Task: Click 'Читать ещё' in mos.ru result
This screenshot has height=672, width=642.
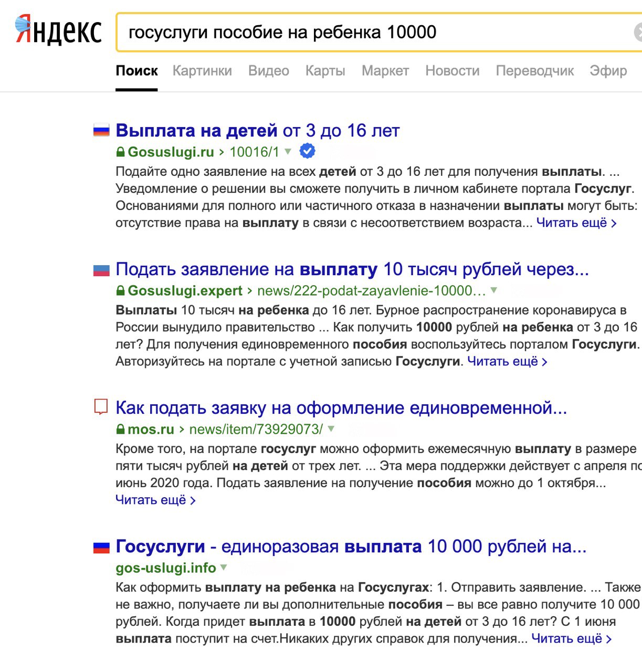Action: point(155,500)
